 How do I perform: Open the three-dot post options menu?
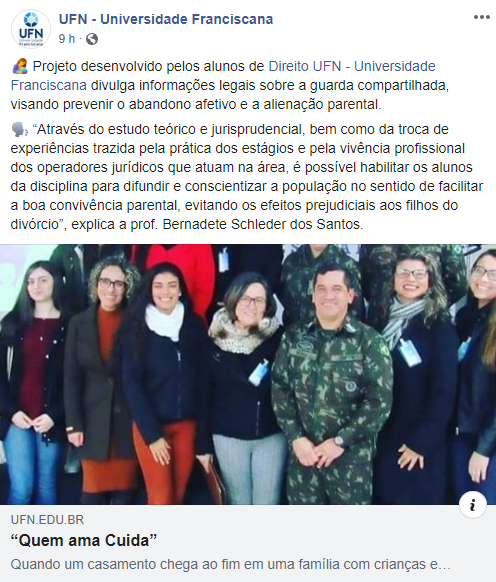tap(482, 17)
